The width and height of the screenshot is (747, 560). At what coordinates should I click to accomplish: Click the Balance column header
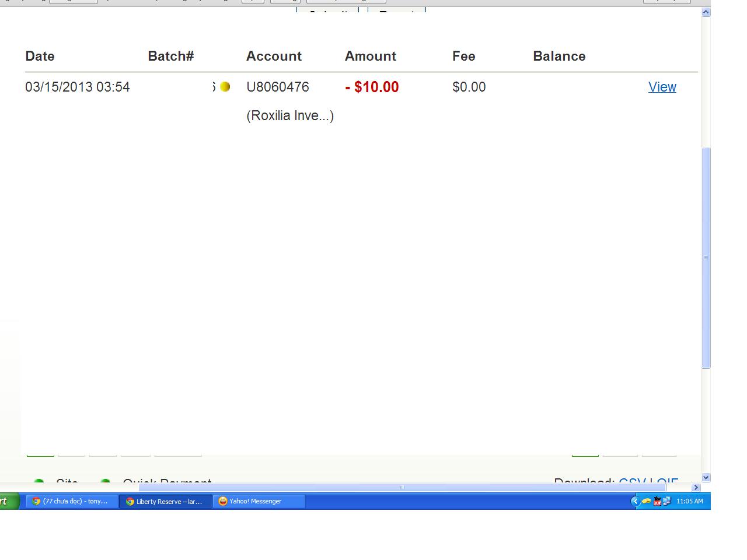point(559,56)
